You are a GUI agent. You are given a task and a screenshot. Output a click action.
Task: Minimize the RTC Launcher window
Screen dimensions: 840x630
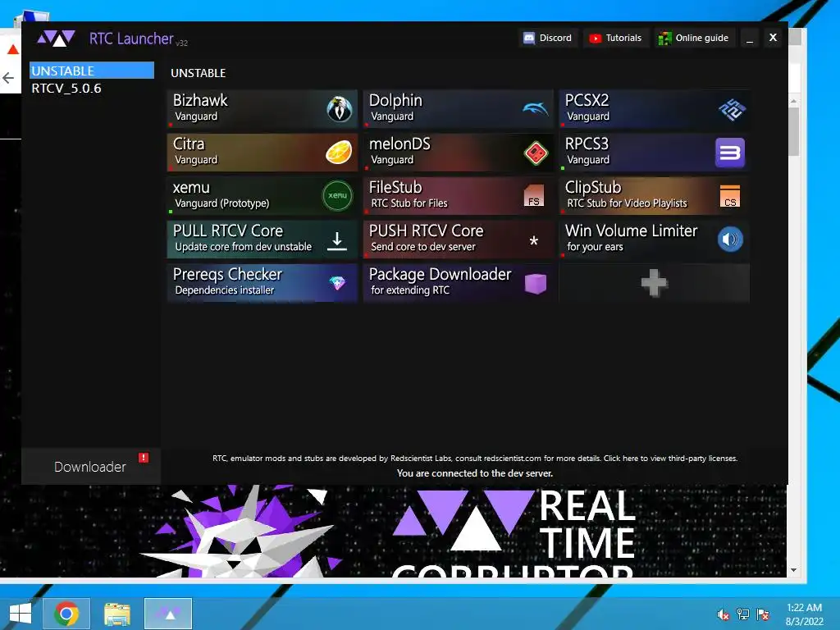750,38
